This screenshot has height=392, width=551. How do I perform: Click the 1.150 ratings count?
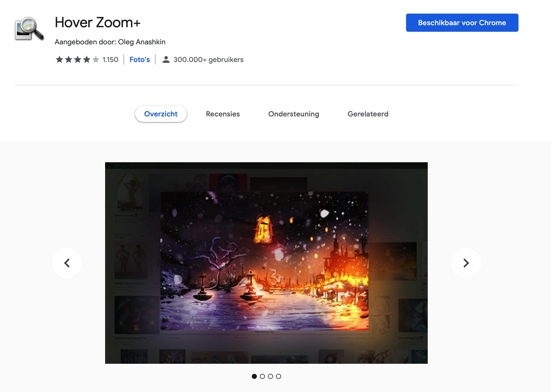110,60
